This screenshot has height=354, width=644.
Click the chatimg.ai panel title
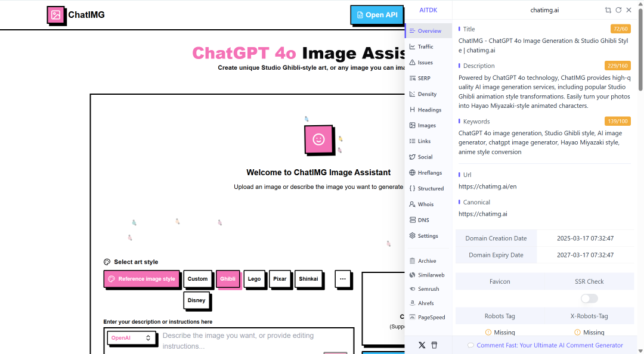(544, 10)
